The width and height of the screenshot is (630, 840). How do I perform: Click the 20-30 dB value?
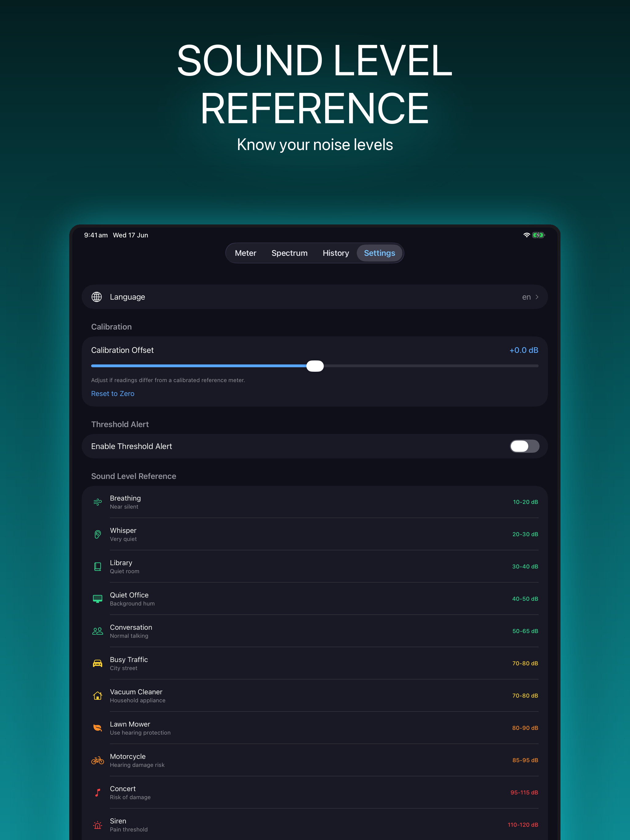pyautogui.click(x=525, y=534)
